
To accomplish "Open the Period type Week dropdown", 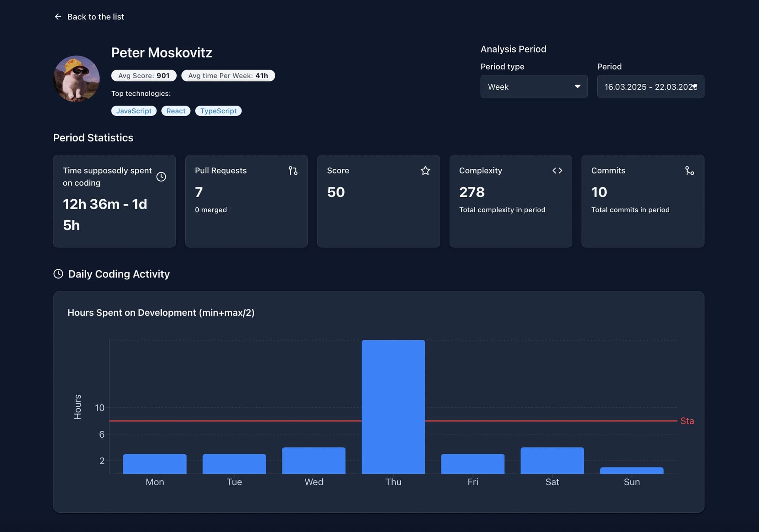I will (533, 87).
